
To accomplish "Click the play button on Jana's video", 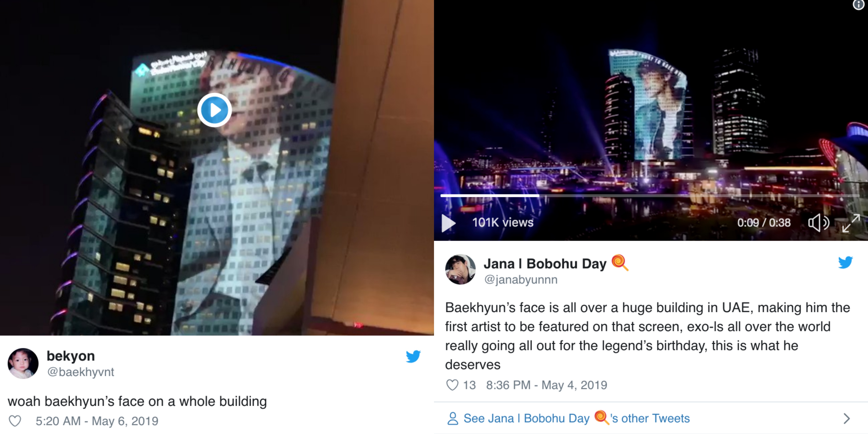I will [x=448, y=223].
